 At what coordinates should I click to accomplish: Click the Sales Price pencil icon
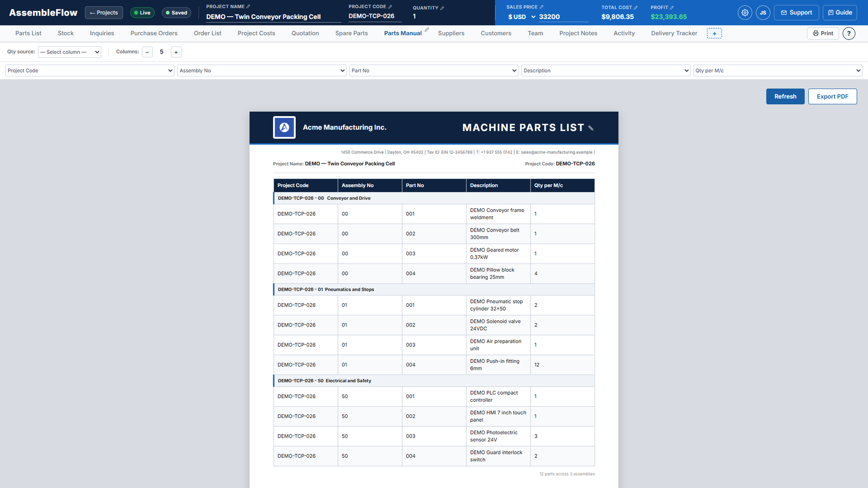click(541, 7)
